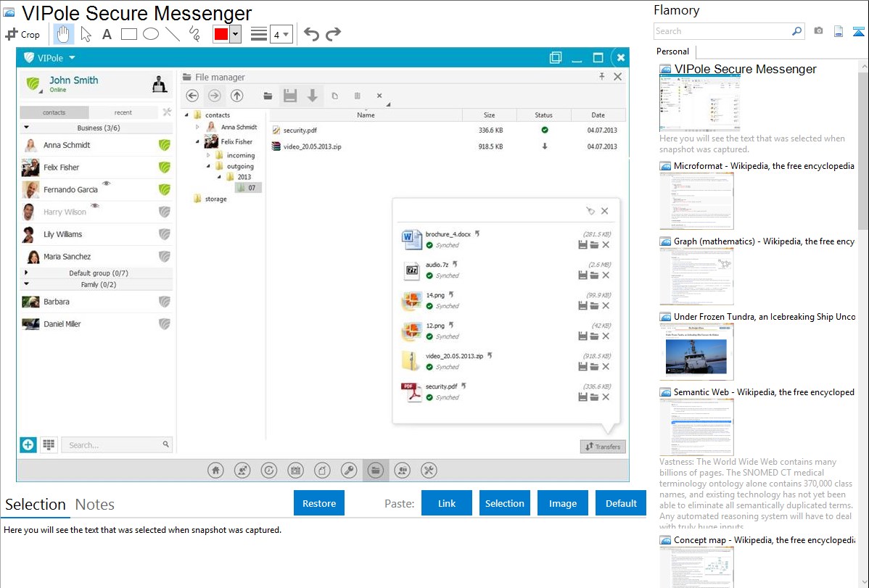Click the camera capture icon in Flamory
The image size is (869, 588).
tap(818, 31)
